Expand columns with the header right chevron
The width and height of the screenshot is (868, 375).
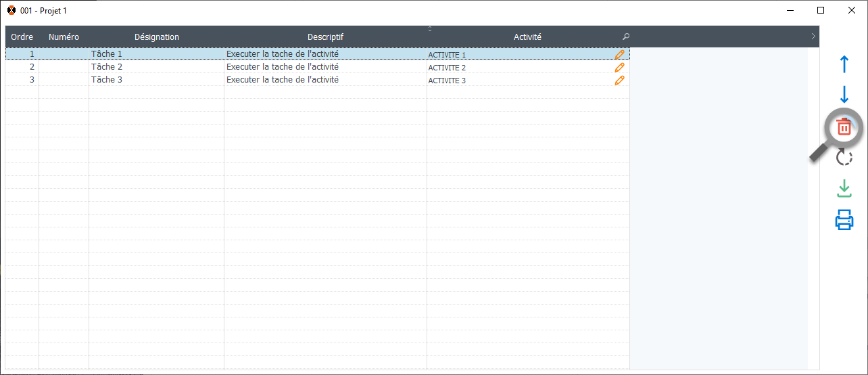[x=813, y=37]
